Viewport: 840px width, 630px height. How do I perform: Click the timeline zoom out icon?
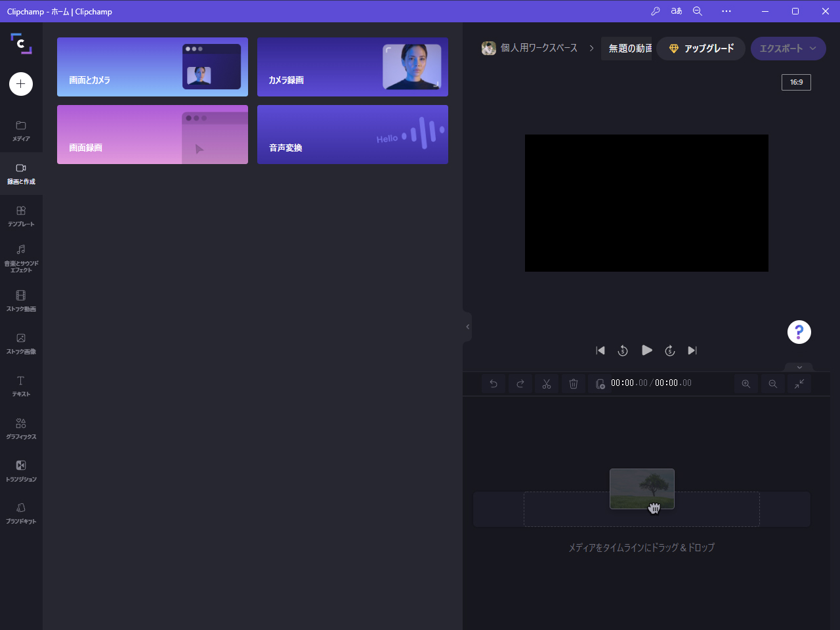[x=773, y=384]
